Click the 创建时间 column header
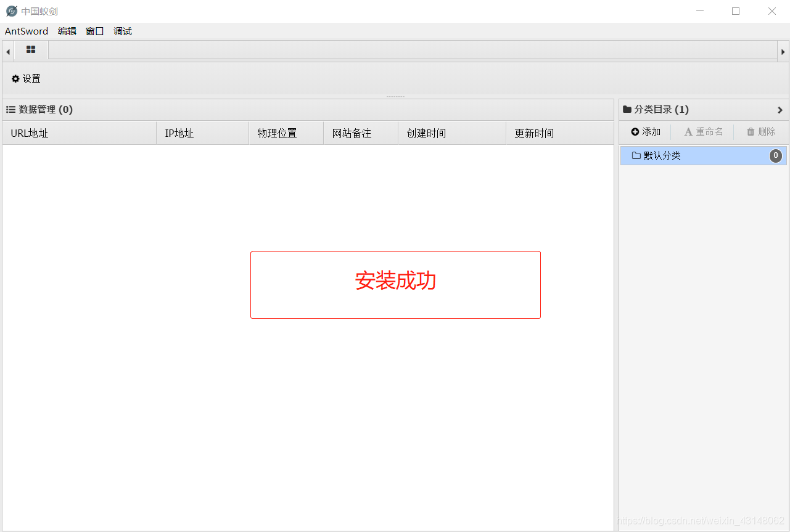 pyautogui.click(x=452, y=133)
